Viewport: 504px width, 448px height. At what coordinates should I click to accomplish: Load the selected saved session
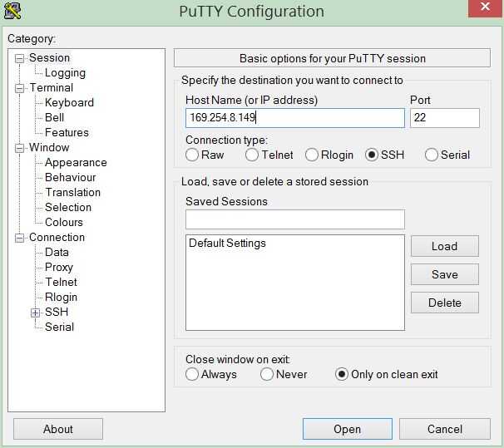tap(445, 246)
